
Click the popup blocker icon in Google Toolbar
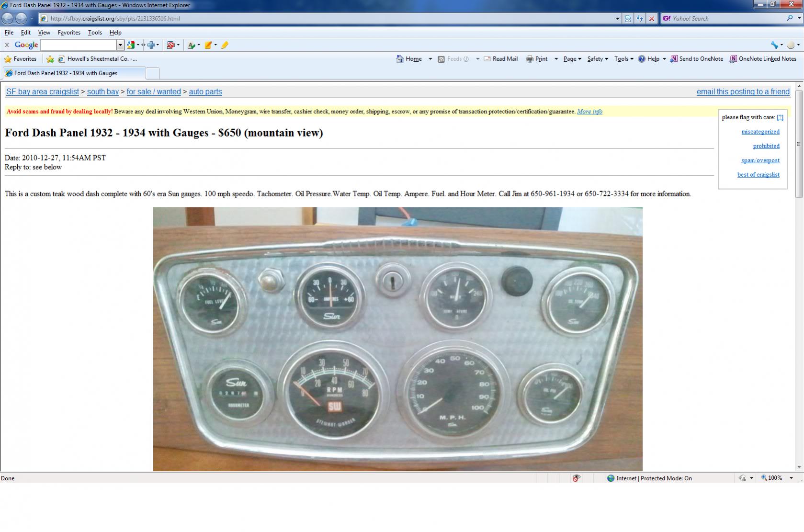pos(171,45)
